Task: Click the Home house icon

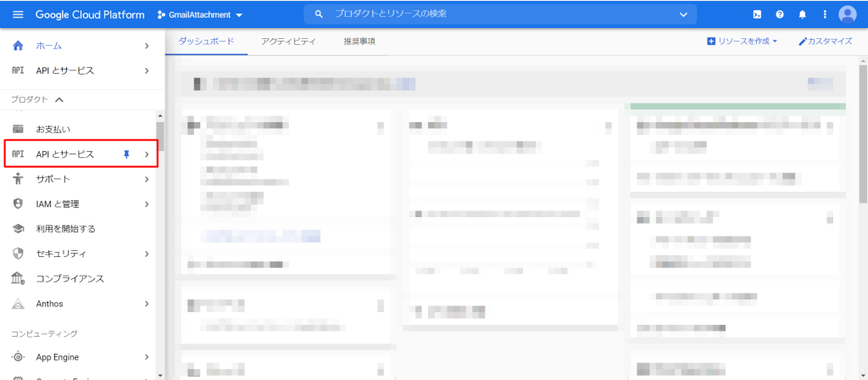Action: point(18,46)
